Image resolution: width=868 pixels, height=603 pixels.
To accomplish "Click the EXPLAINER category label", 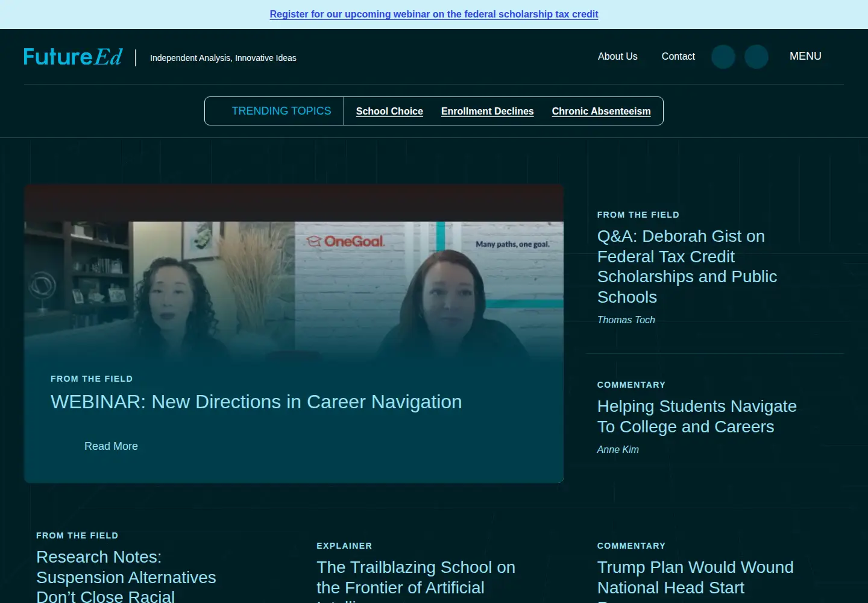I will tap(344, 546).
